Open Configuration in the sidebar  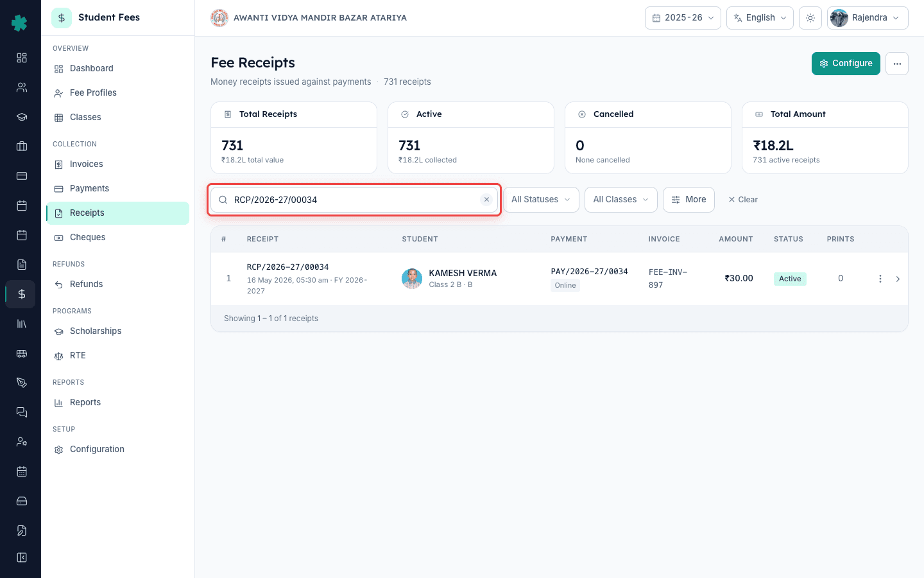118,450
